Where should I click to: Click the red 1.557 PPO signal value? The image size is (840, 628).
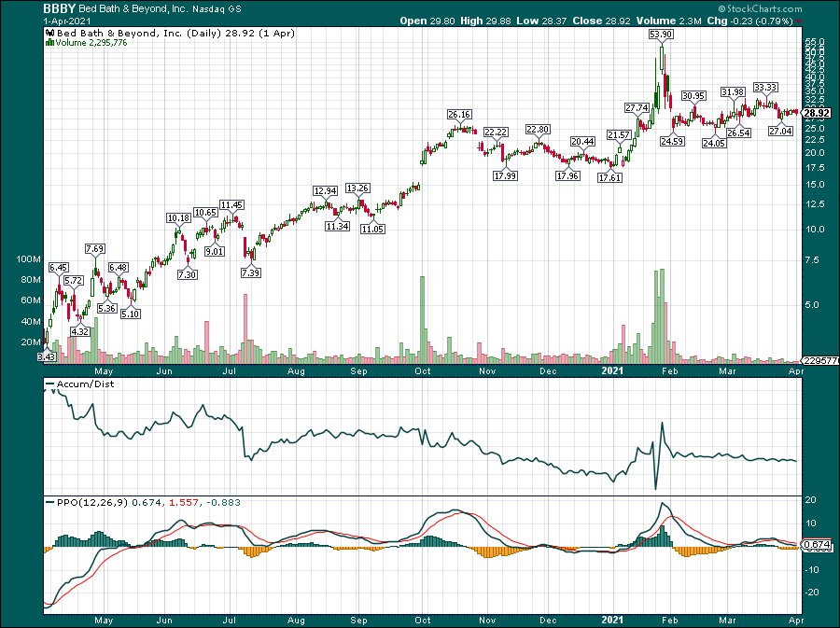click(x=183, y=503)
